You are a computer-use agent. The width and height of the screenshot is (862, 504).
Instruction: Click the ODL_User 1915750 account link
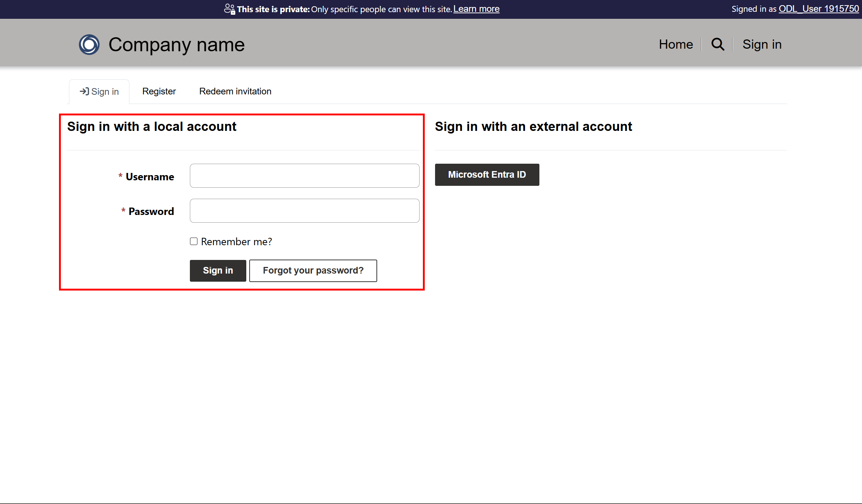tap(818, 8)
